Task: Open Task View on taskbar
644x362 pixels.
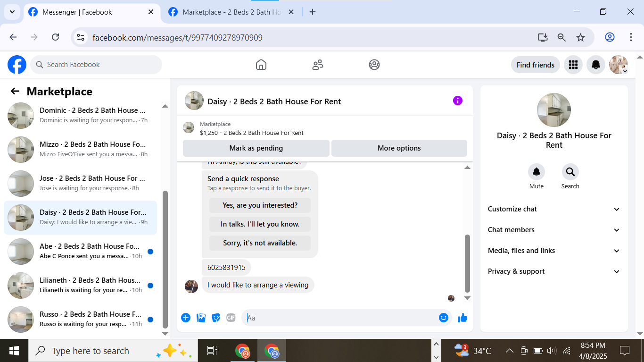Action: click(x=212, y=351)
